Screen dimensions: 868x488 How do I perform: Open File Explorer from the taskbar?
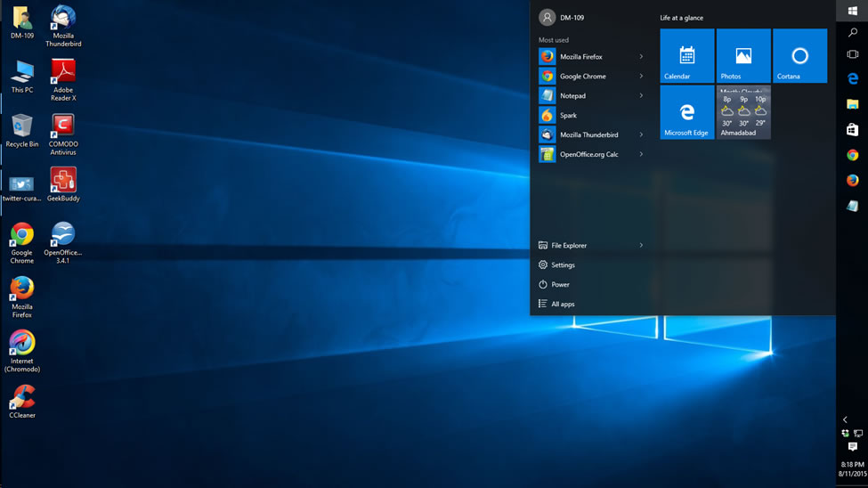click(x=853, y=104)
